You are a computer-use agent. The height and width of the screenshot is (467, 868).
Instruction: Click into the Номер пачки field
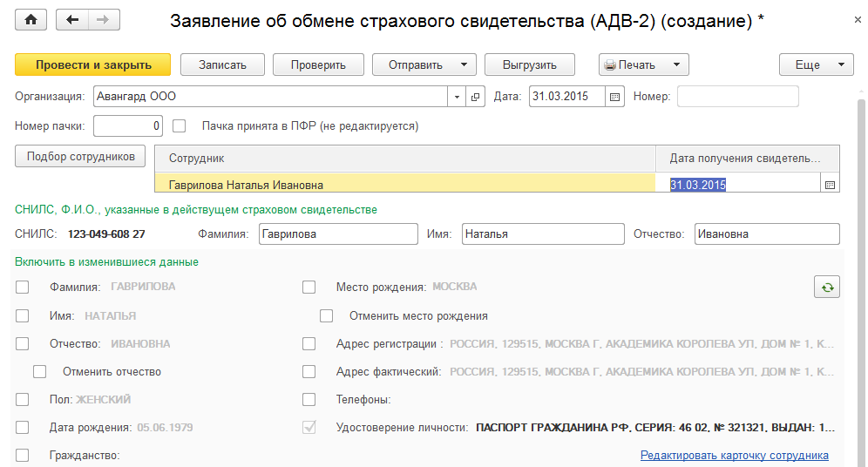click(x=128, y=126)
